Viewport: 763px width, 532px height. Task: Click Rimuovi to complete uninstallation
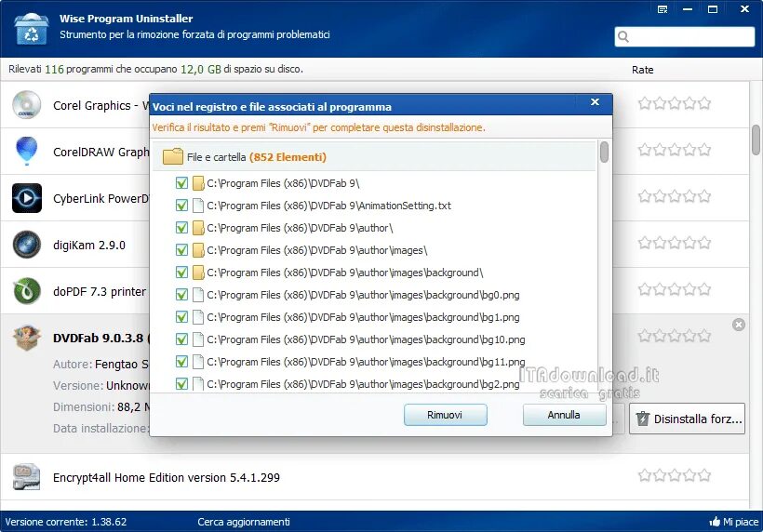pyautogui.click(x=446, y=415)
